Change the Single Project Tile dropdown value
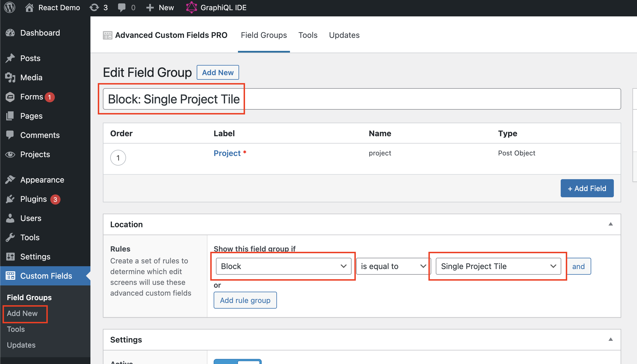 (498, 266)
